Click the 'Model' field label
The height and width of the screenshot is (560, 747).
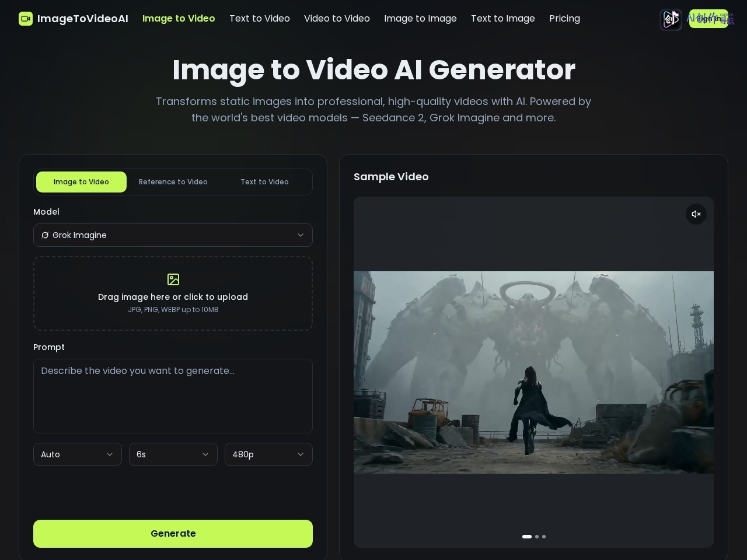click(46, 212)
